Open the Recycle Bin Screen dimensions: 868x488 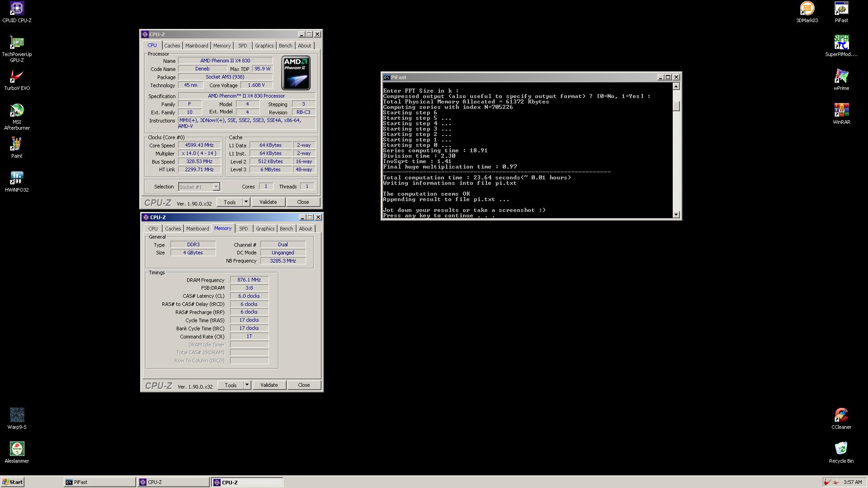(x=841, y=453)
